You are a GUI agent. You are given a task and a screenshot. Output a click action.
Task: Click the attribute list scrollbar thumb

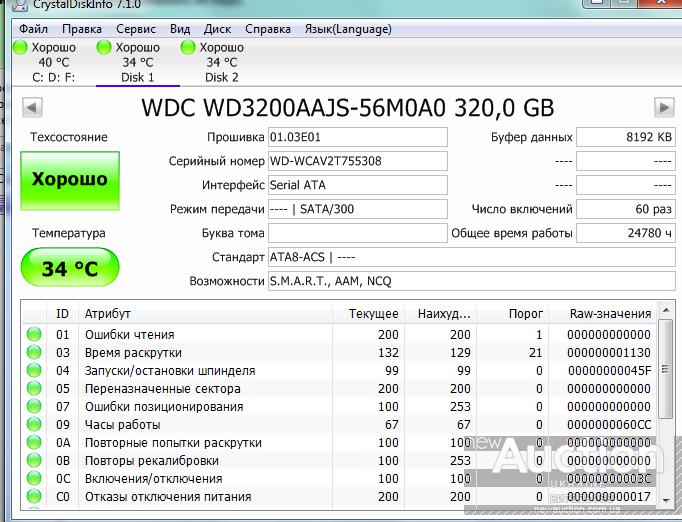click(665, 369)
